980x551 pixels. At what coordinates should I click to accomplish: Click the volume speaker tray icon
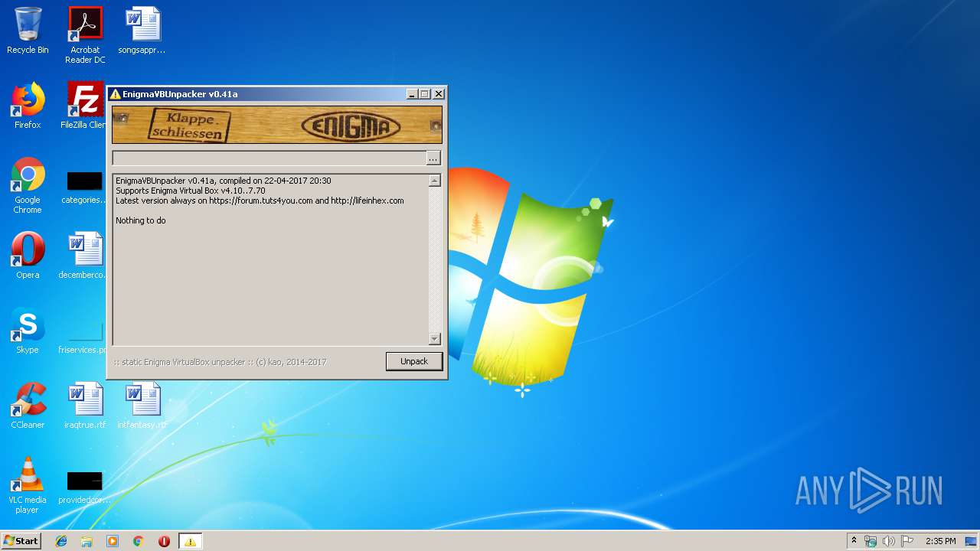coord(889,541)
